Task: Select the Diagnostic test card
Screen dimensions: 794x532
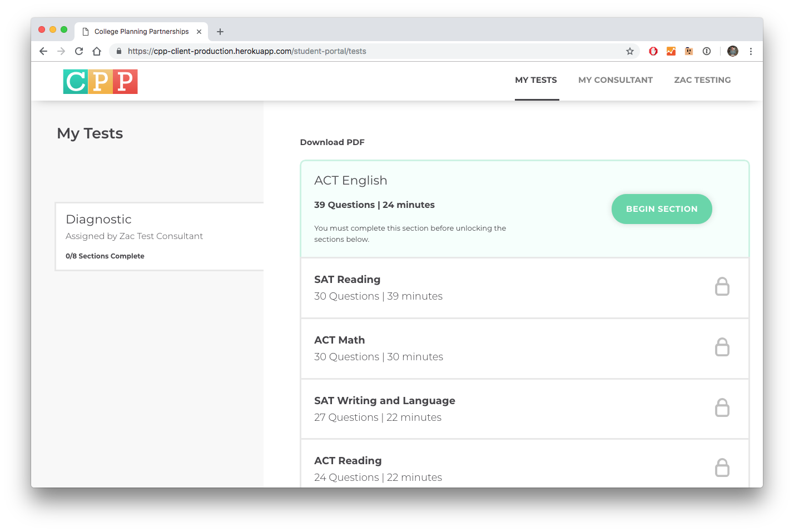Action: pos(160,237)
